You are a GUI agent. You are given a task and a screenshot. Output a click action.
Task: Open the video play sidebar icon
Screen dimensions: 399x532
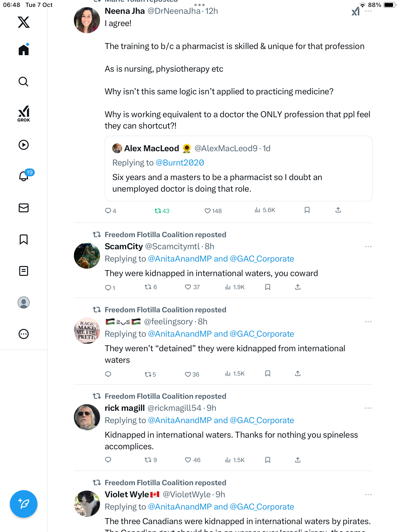pos(24,145)
